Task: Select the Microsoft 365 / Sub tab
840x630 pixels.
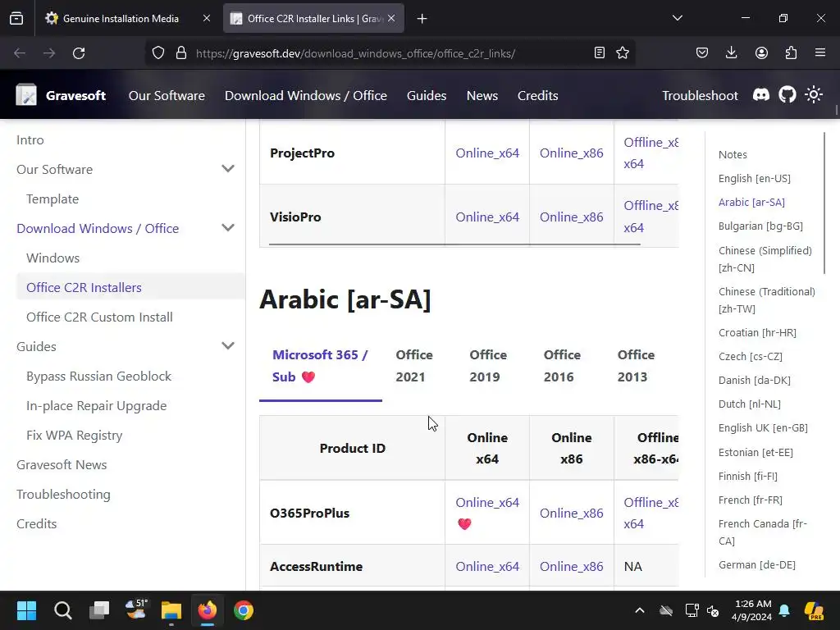Action: click(321, 366)
